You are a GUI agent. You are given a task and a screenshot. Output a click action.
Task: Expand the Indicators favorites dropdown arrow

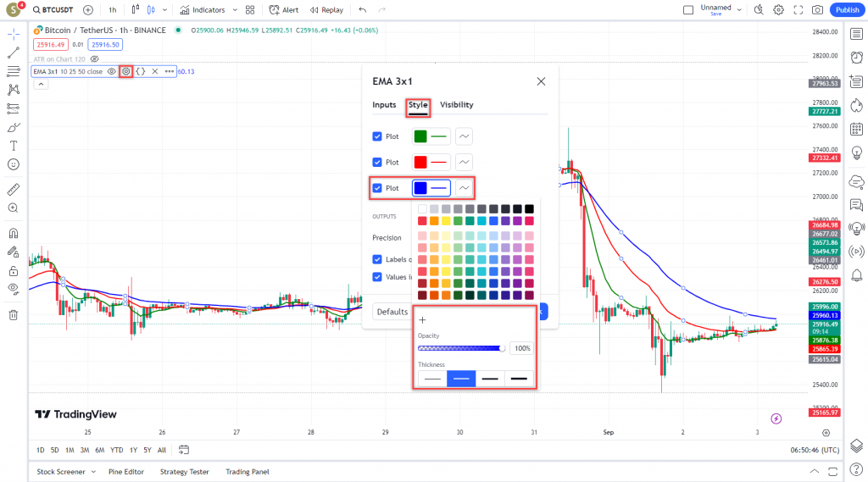coord(235,10)
